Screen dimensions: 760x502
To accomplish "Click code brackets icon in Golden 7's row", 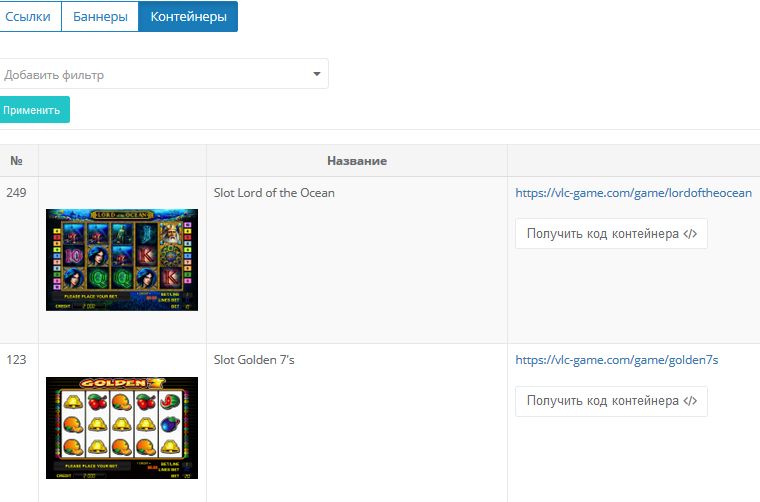I will (690, 401).
